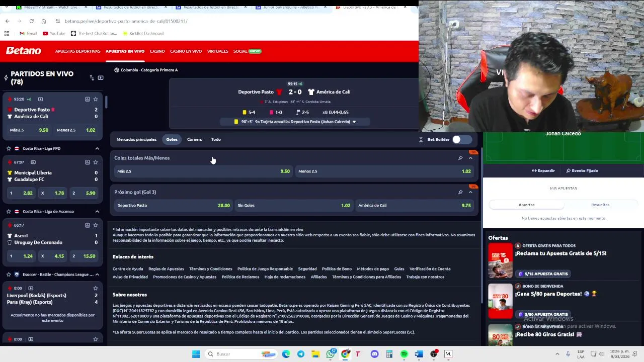
Task: Expand the match event timeline dropdown
Action: pyautogui.click(x=354, y=122)
